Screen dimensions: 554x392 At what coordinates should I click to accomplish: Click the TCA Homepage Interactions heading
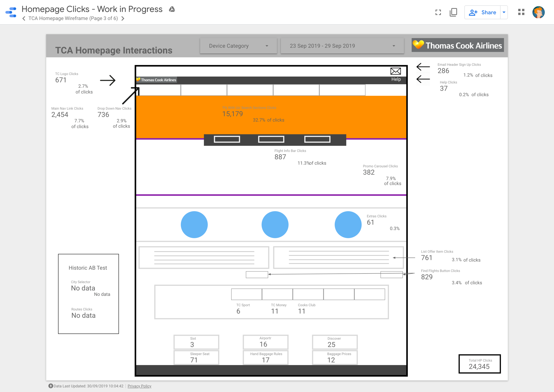coord(114,50)
